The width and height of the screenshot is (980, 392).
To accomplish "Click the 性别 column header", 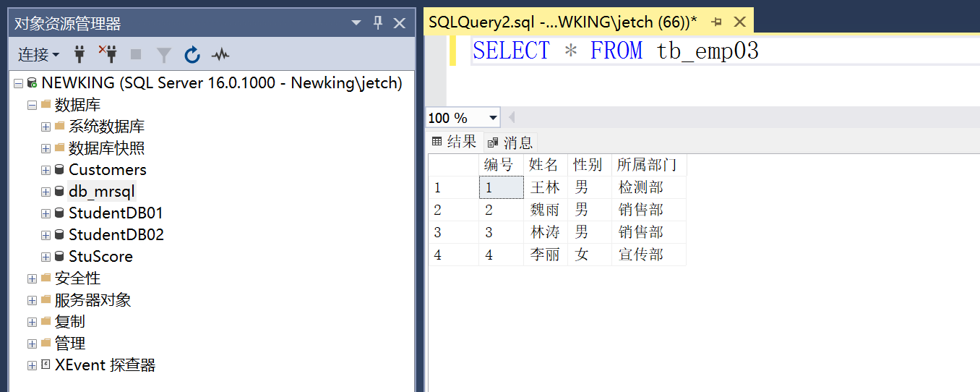I will 590,165.
